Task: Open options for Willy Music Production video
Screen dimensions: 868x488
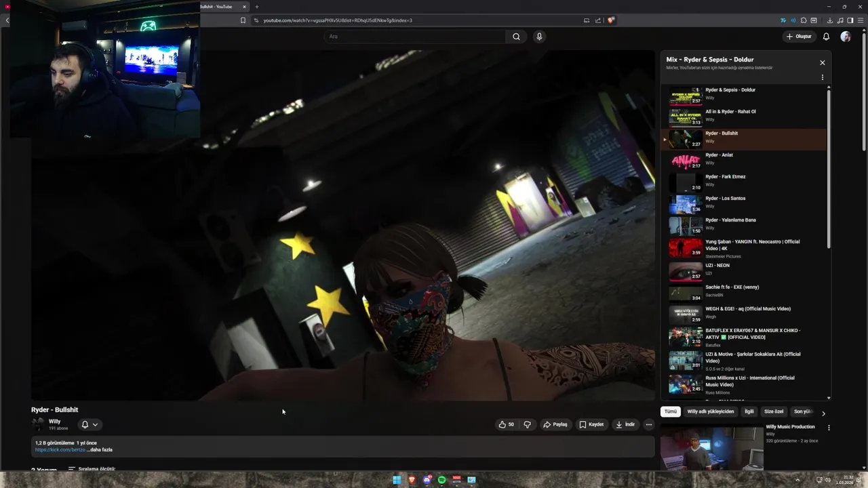Action: [828, 428]
